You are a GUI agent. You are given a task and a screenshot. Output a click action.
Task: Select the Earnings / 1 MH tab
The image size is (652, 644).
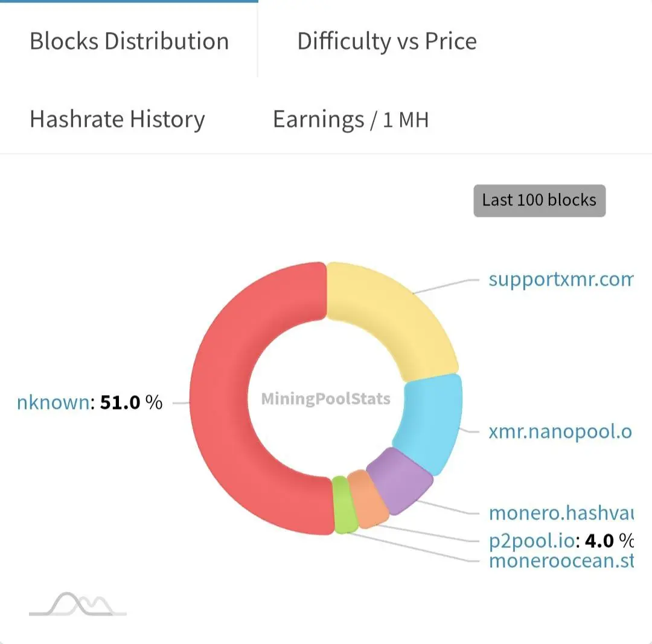click(351, 119)
